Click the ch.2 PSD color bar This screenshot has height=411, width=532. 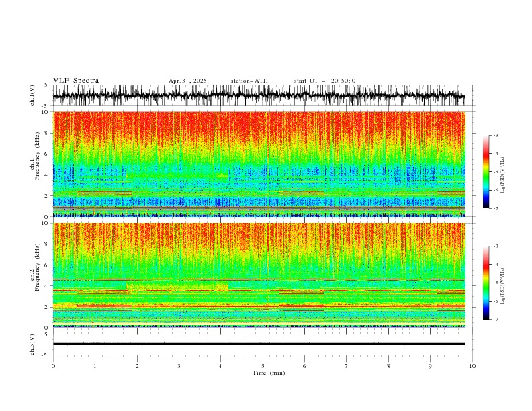tap(486, 283)
